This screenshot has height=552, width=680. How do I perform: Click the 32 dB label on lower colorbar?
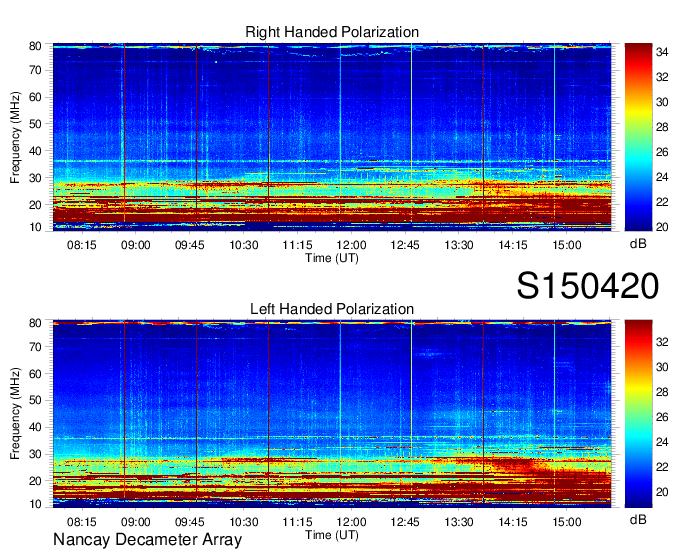662,342
